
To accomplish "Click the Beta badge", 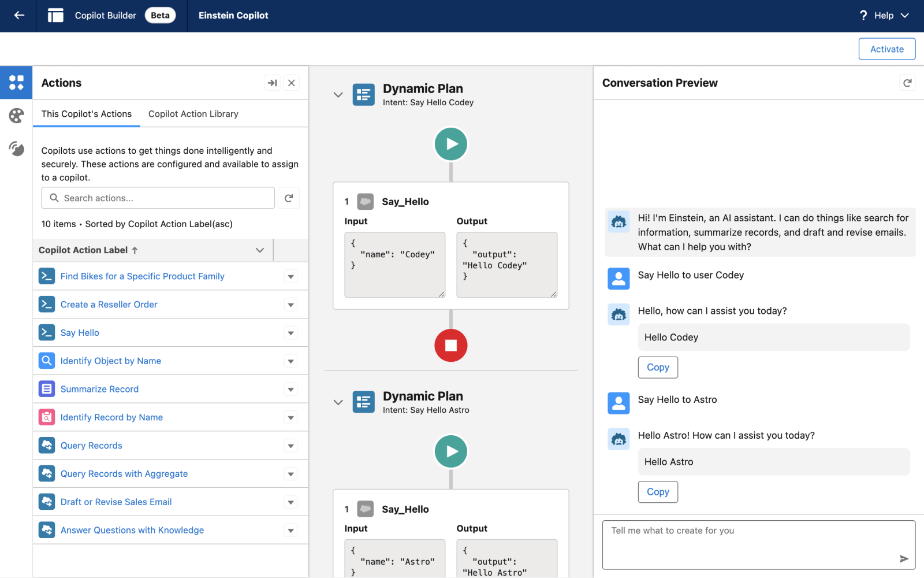I will 160,16.
